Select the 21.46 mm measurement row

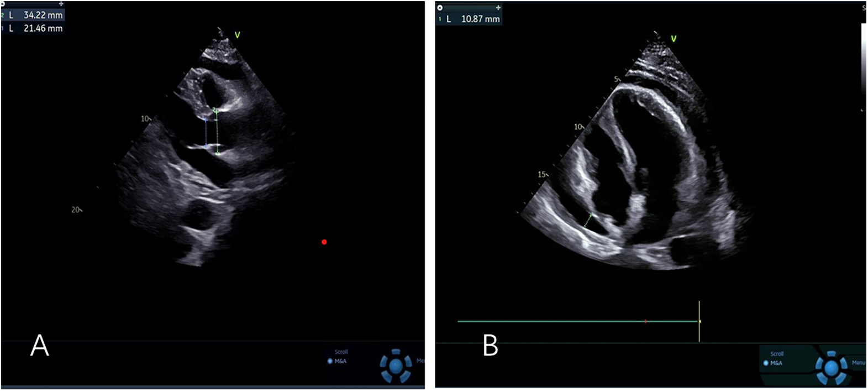click(36, 28)
